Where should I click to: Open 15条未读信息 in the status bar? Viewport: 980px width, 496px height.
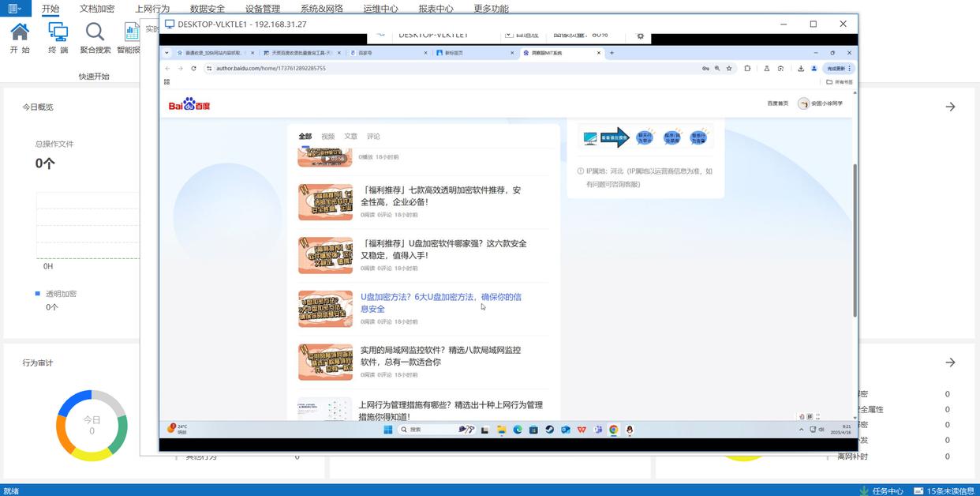[x=944, y=490]
